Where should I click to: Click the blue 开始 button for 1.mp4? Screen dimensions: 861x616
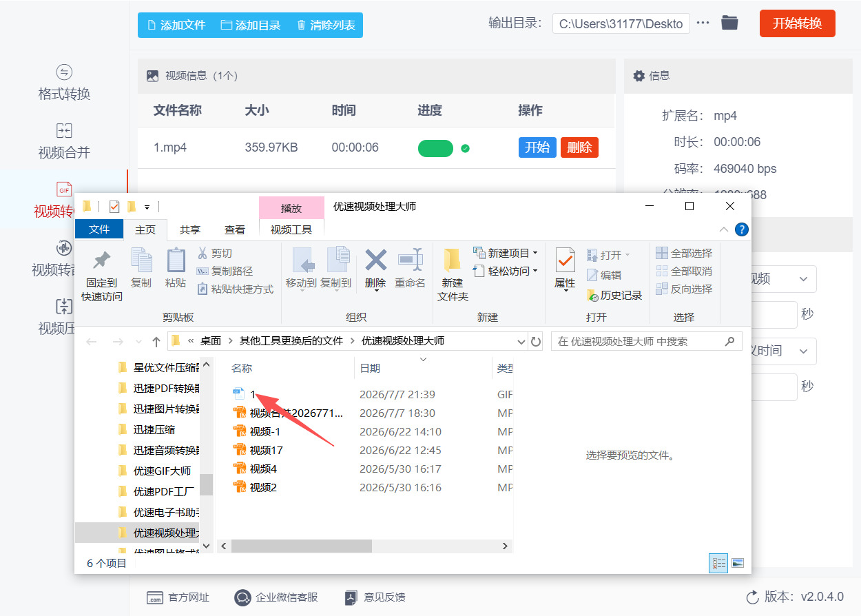[x=537, y=147]
